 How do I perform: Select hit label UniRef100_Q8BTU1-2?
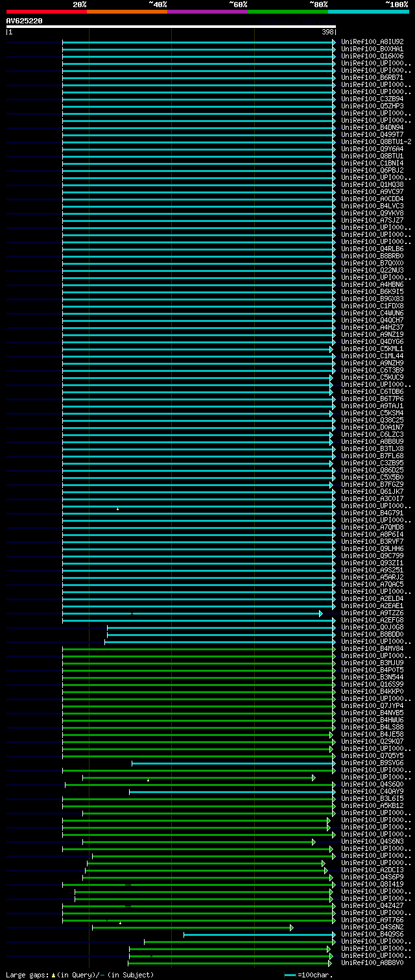point(376,142)
